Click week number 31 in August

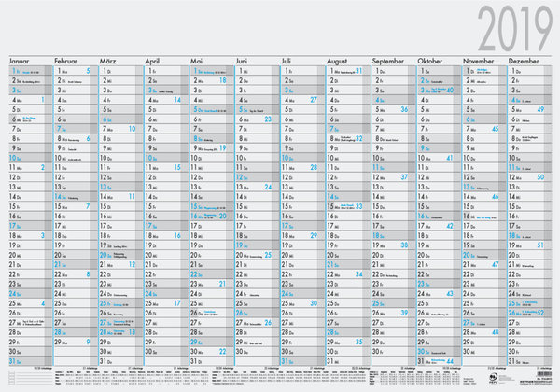click(x=359, y=71)
